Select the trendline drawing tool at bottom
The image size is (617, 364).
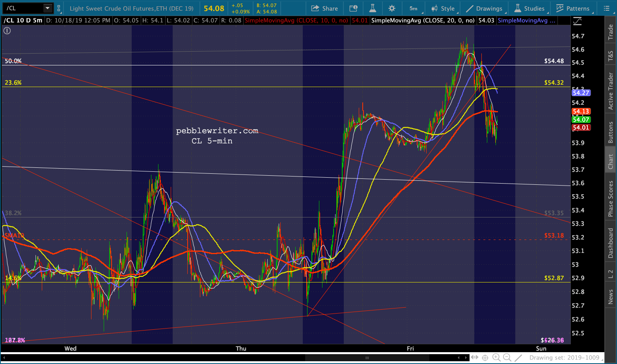(x=518, y=358)
